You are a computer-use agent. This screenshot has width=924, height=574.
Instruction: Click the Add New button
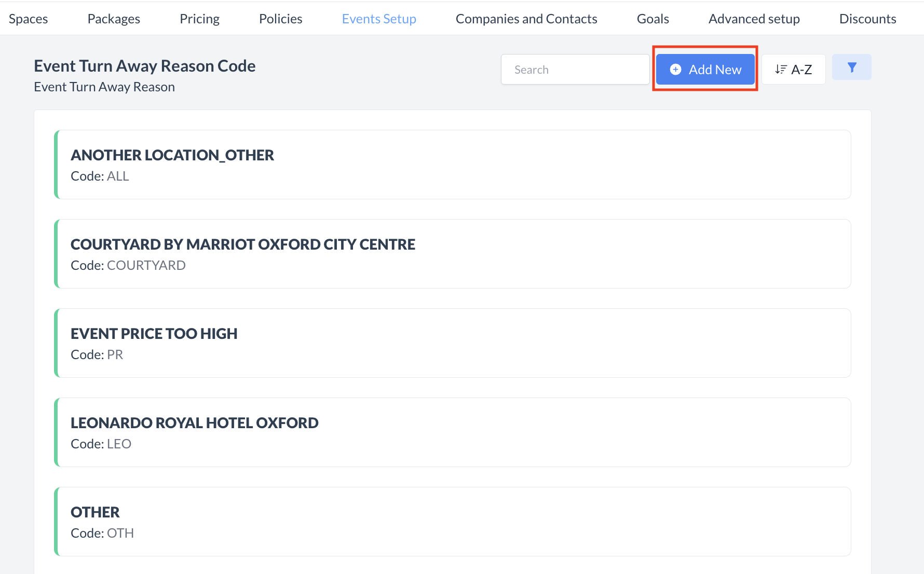[705, 70]
